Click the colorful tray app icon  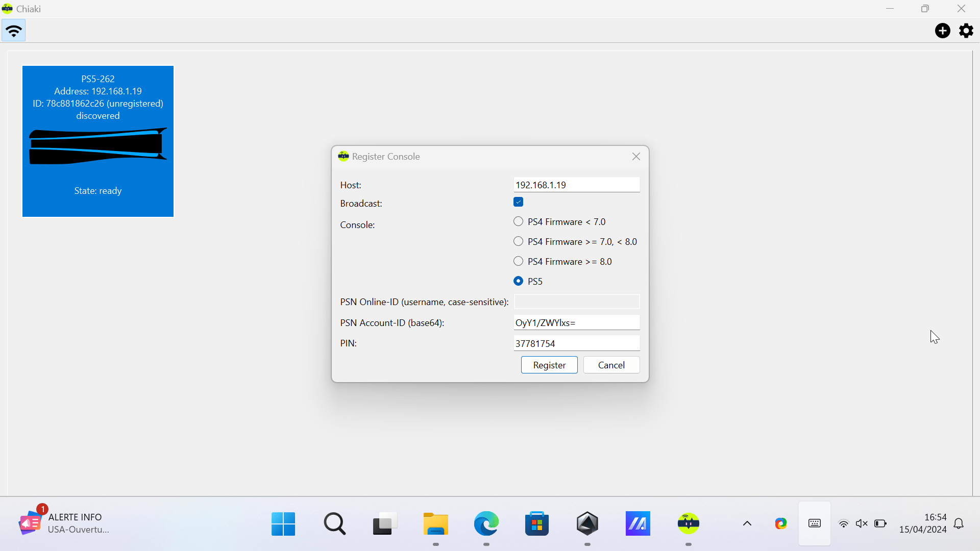(x=780, y=523)
